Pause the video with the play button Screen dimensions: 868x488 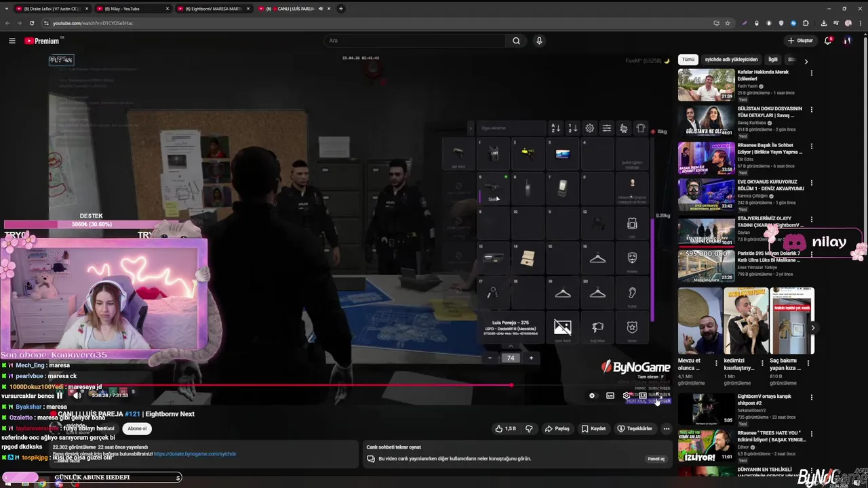[60, 395]
